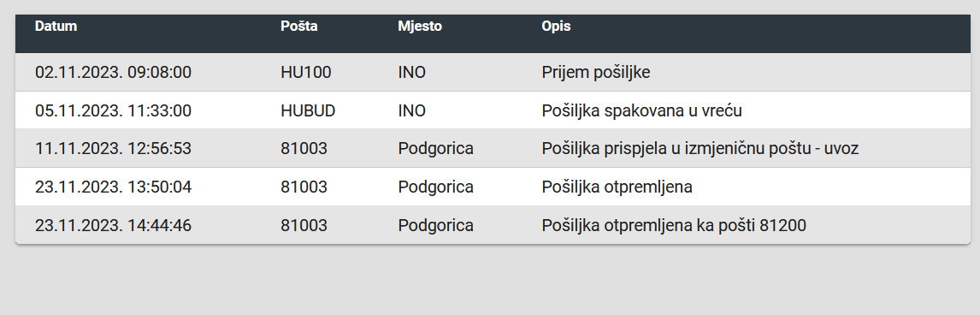Screen dimensions: 980x315
Task: Click Pošiljka prispjela u izmjeničnu poštu - uvoz
Action: [x=700, y=149]
